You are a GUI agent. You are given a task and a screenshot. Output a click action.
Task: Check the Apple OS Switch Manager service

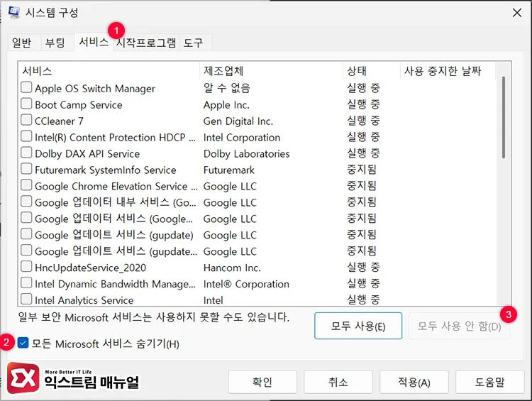click(x=26, y=87)
